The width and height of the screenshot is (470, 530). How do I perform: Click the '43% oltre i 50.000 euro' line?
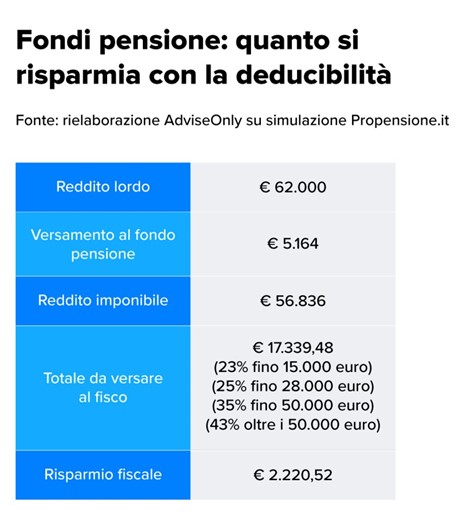(x=293, y=425)
